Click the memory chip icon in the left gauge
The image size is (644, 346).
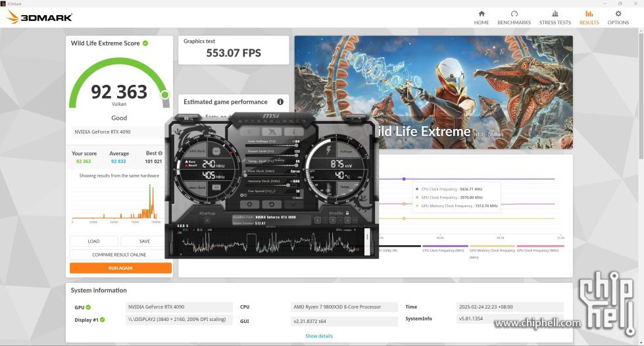pos(216,187)
